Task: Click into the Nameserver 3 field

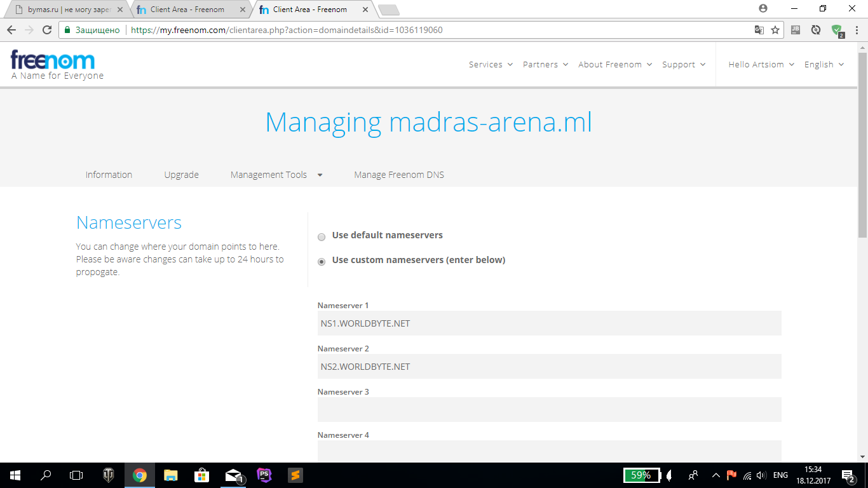Action: point(549,410)
